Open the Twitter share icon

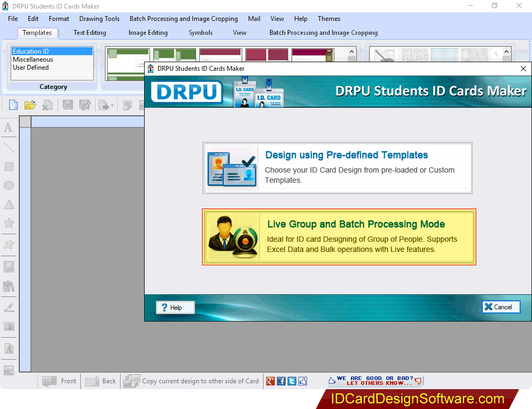click(292, 381)
